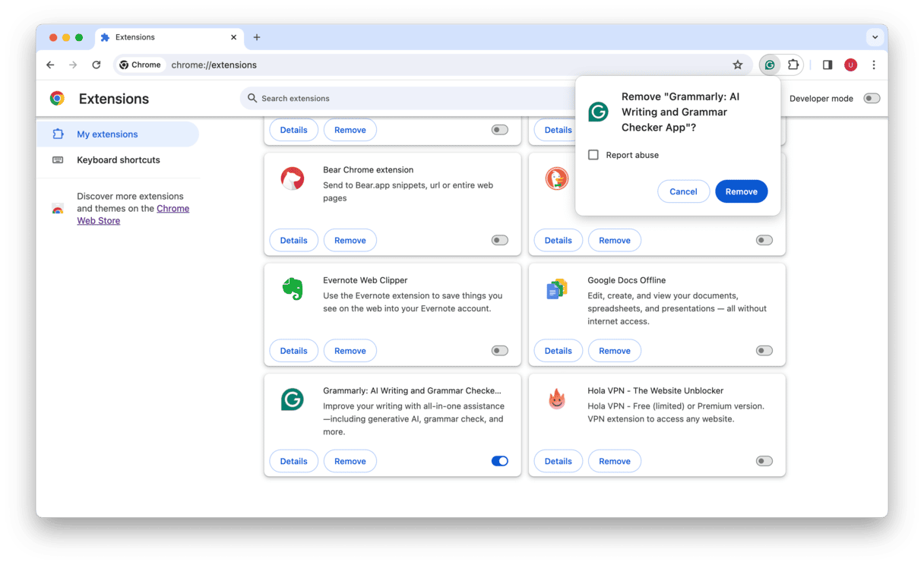The image size is (924, 565).
Task: Open the Chrome Web Store link
Action: [x=133, y=215]
